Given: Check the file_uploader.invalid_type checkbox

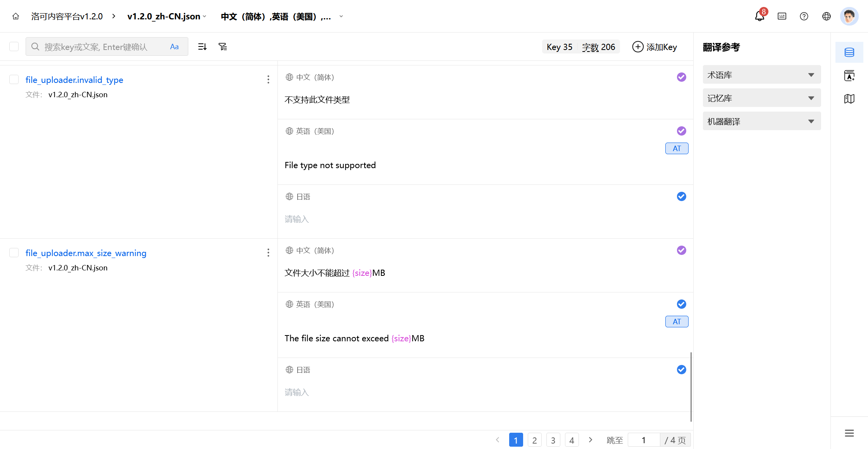Looking at the screenshot, I should [x=14, y=80].
